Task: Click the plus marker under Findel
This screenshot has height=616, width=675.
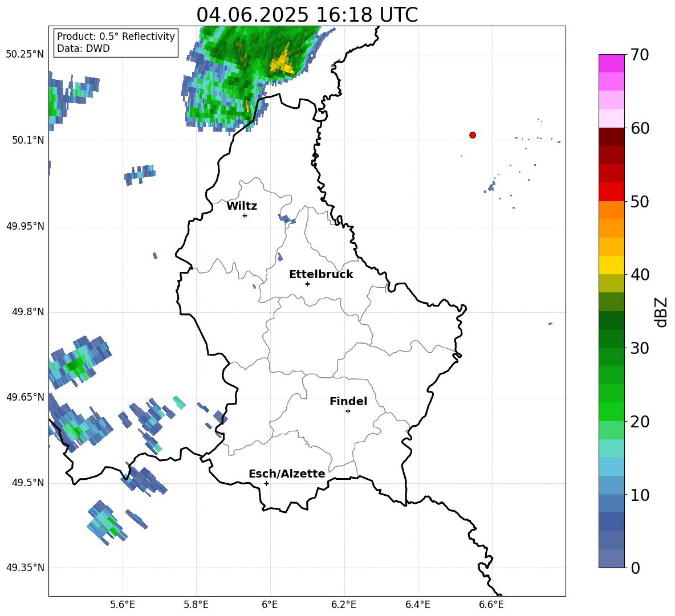Action: (348, 411)
